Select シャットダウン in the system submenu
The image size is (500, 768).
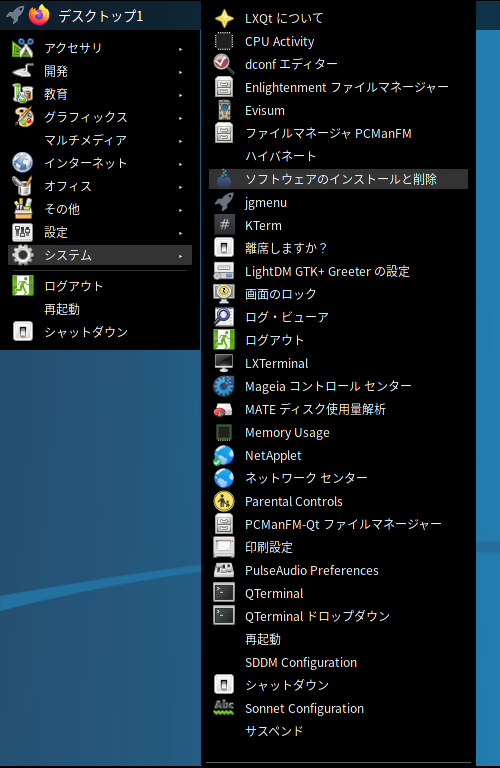(x=338, y=685)
